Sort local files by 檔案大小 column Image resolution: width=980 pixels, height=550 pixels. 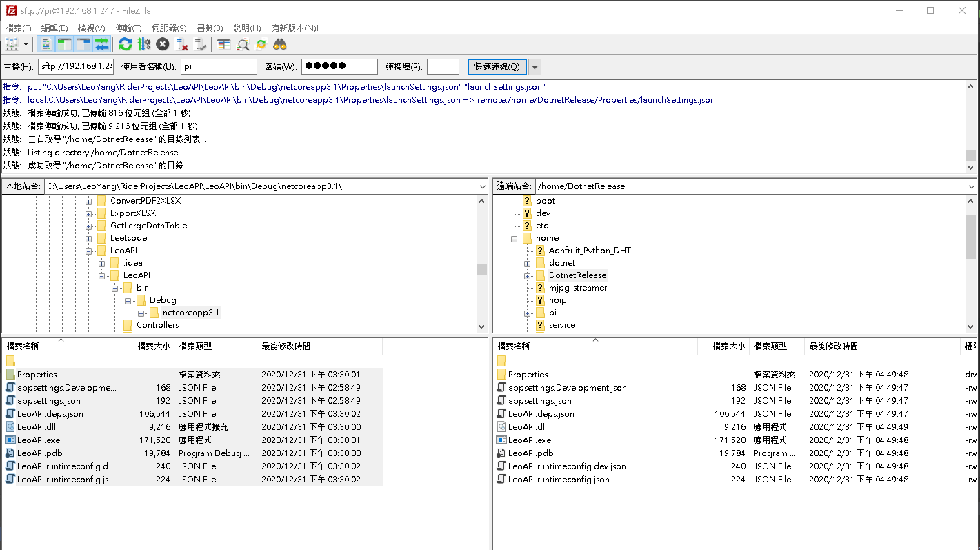(x=146, y=346)
